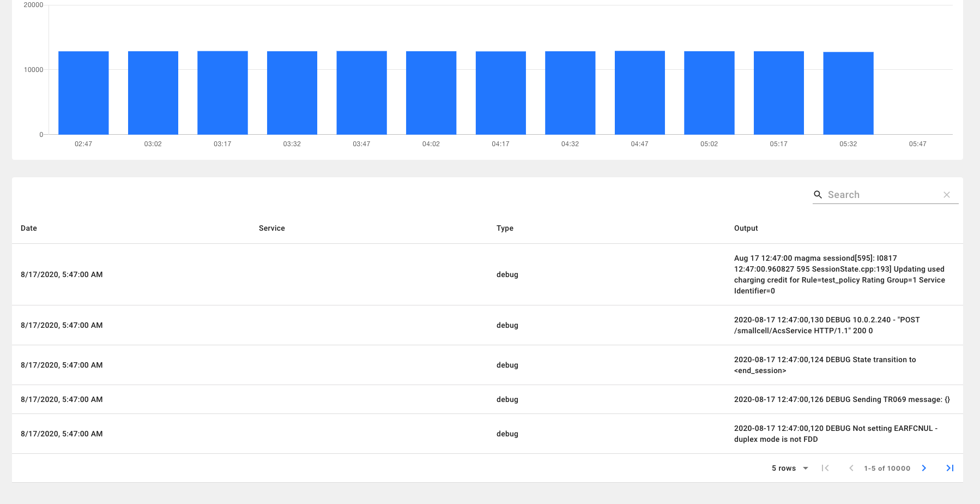Jump to the last page of logs
Image resolution: width=980 pixels, height=504 pixels.
949,468
